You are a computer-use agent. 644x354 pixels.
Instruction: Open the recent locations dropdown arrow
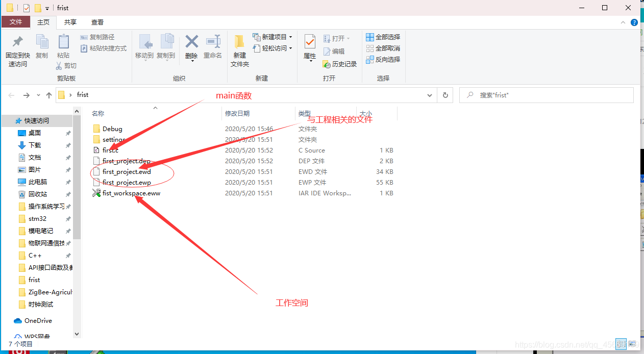(x=38, y=95)
